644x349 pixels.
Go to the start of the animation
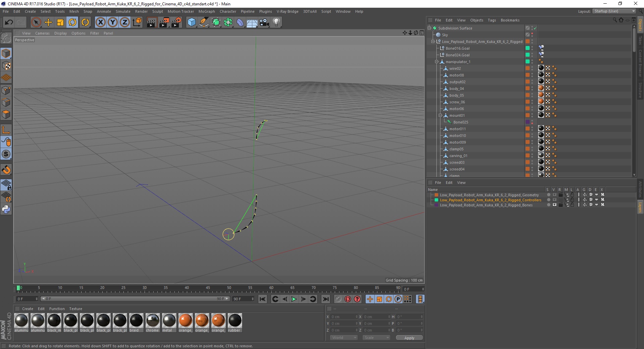point(263,299)
